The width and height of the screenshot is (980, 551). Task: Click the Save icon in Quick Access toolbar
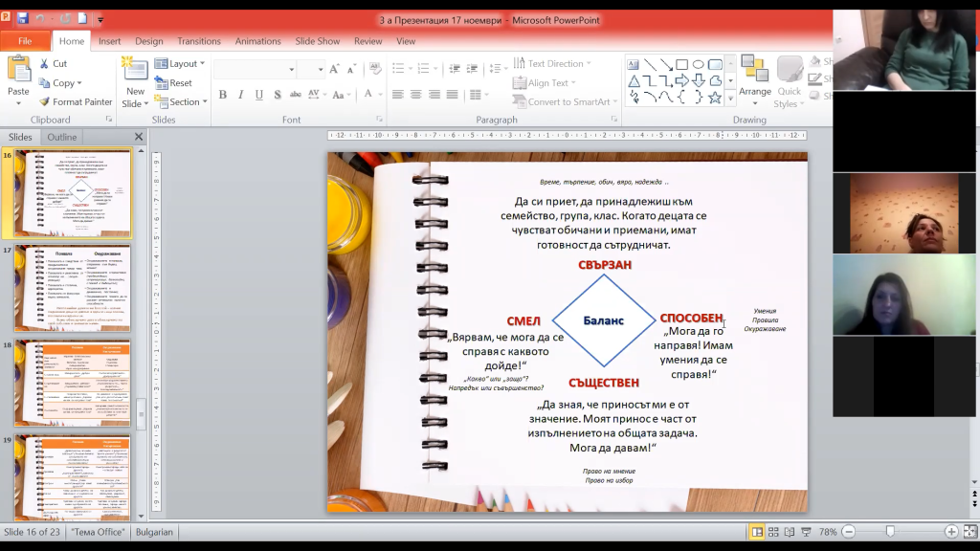(22, 18)
